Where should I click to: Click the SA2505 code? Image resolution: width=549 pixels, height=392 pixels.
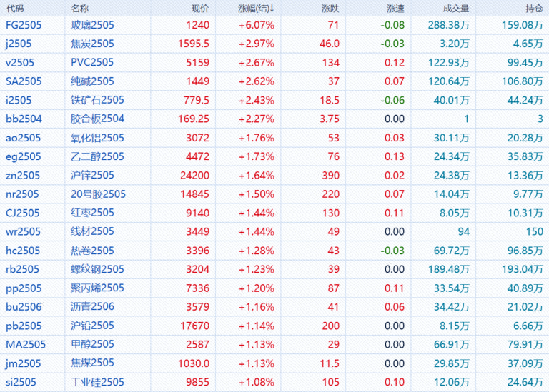coord(24,81)
